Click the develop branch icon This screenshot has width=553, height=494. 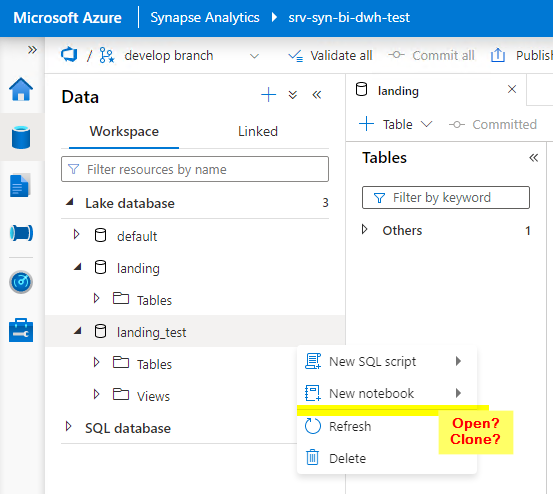(x=107, y=55)
